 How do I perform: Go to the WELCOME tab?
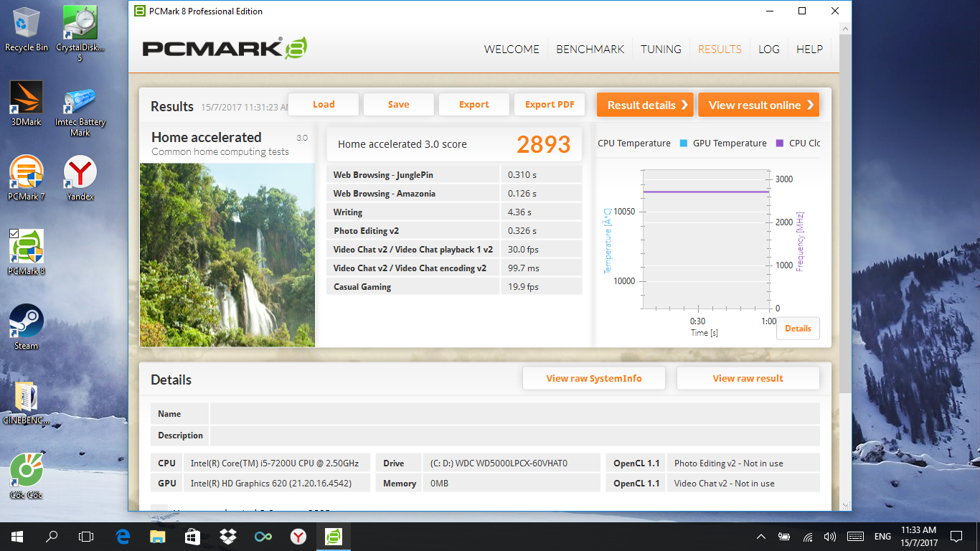tap(512, 50)
